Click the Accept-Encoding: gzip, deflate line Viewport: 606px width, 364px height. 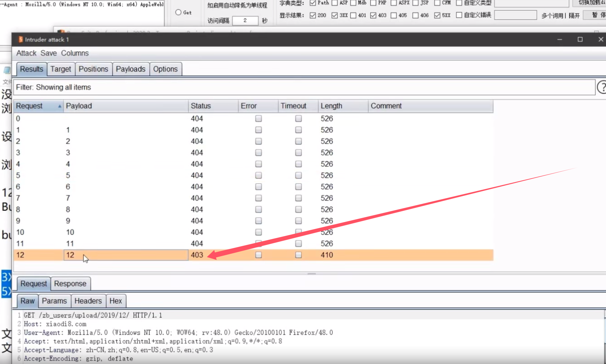point(78,359)
